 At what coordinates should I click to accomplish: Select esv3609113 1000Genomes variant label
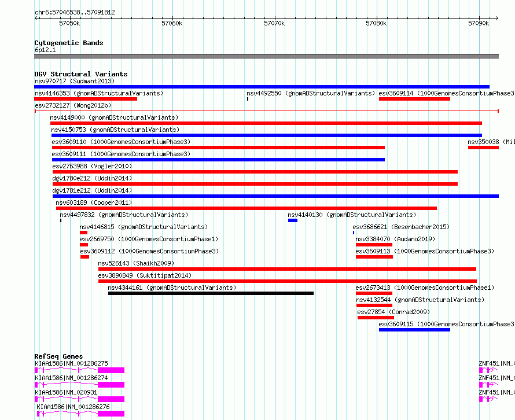(x=425, y=251)
